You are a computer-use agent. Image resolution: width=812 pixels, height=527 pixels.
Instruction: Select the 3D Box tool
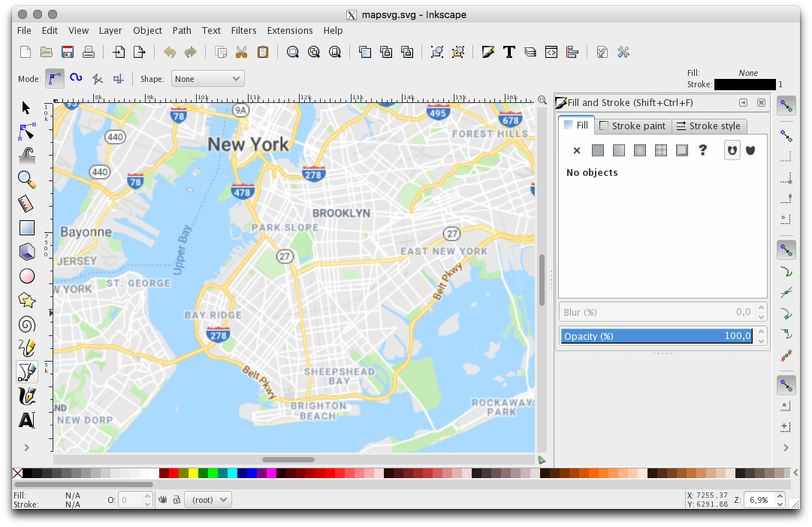26,252
